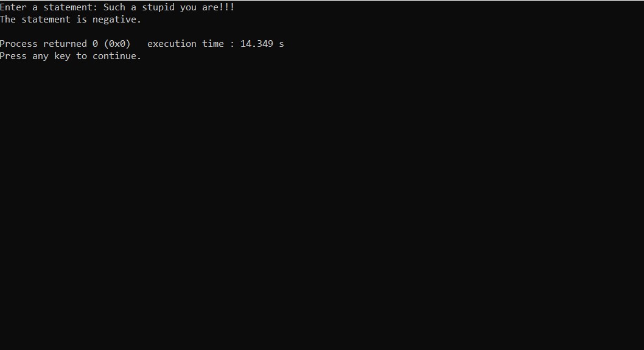
Task: Click the word 'Such' in typed input
Action: [x=114, y=7]
